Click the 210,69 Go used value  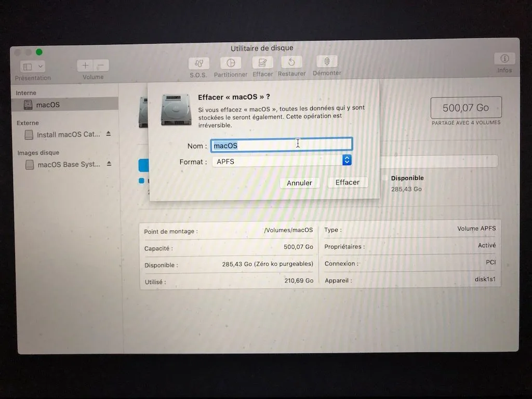[x=299, y=281]
